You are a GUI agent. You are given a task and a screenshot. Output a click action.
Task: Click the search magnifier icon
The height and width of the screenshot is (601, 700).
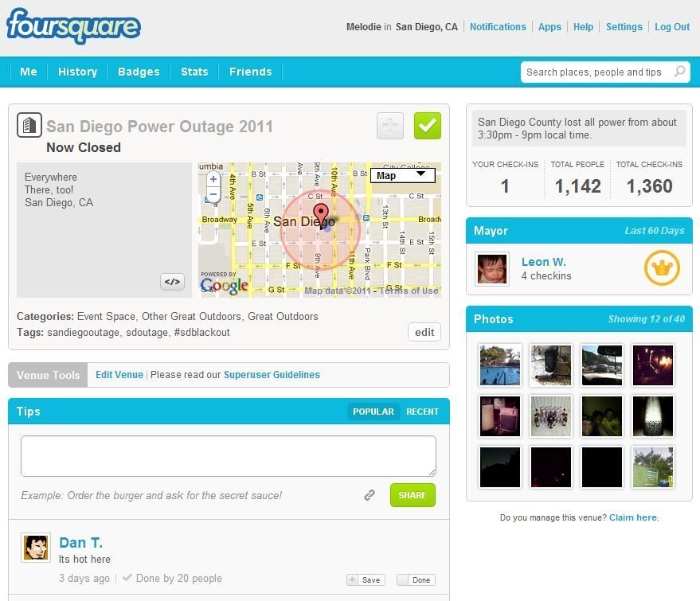679,72
